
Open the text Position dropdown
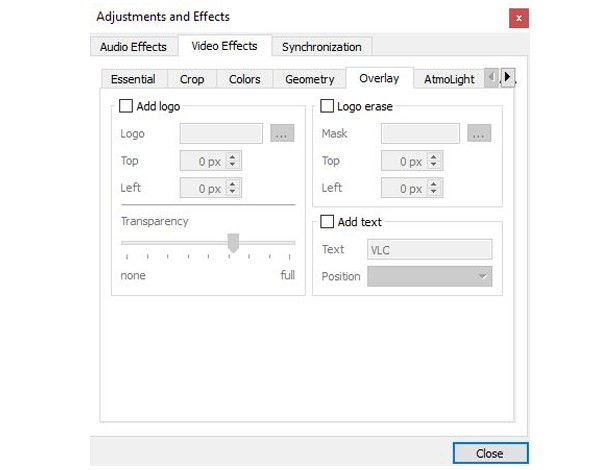click(430, 276)
